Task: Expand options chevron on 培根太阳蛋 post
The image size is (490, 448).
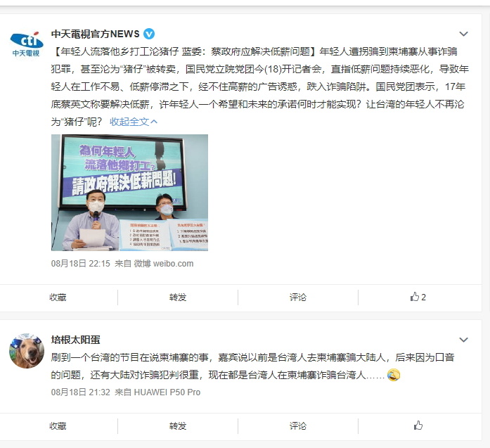Action: 463,340
